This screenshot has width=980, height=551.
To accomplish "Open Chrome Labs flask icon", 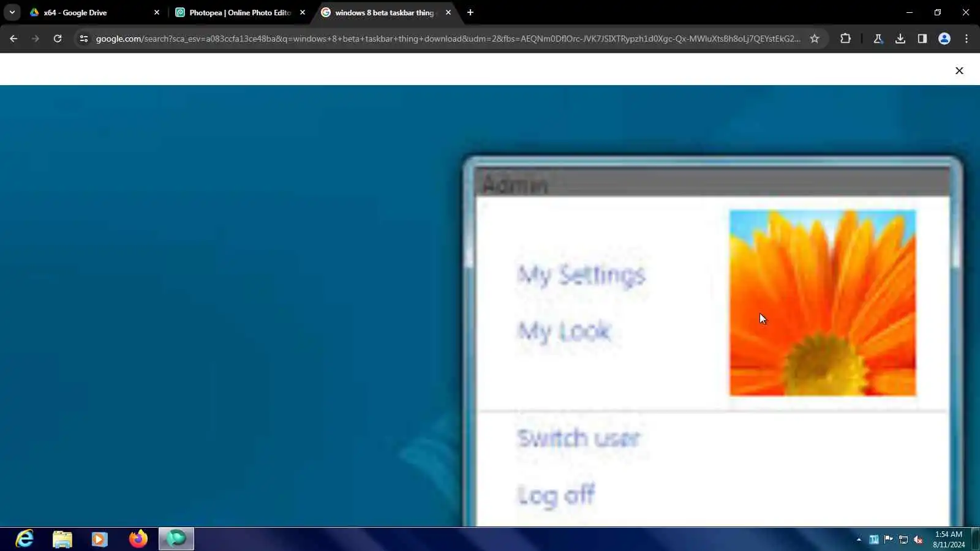I will (x=878, y=39).
